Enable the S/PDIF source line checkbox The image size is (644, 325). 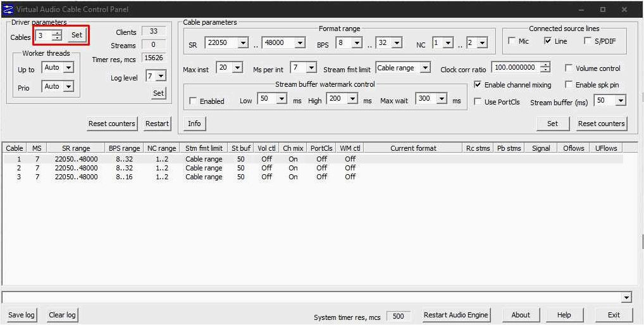click(587, 41)
